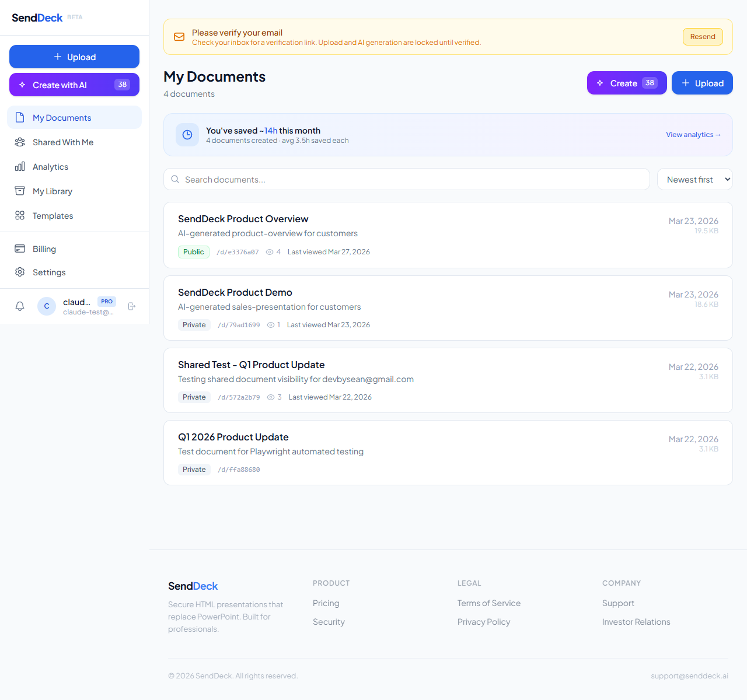Viewport: 747px width, 700px height.
Task: Open notifications via the bell icon
Action: (19, 306)
